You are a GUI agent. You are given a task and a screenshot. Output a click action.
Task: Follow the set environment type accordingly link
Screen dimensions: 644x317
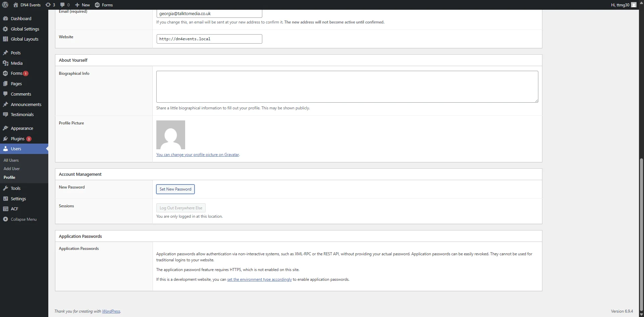(x=259, y=279)
